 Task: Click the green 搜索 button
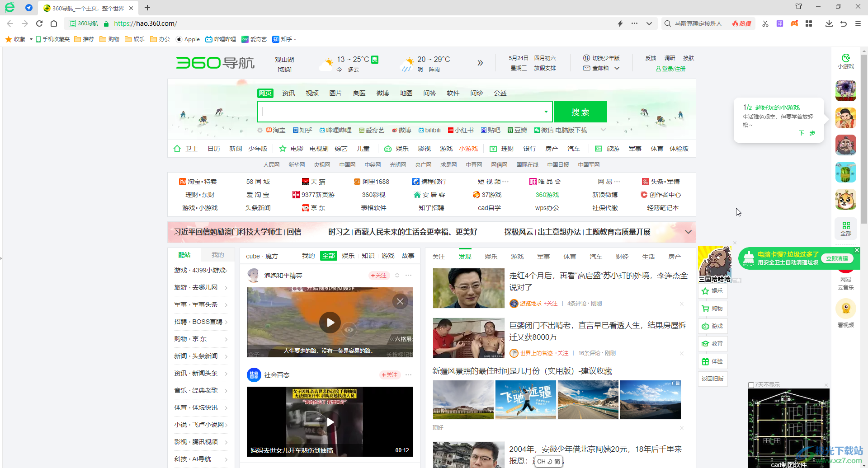[x=580, y=112]
